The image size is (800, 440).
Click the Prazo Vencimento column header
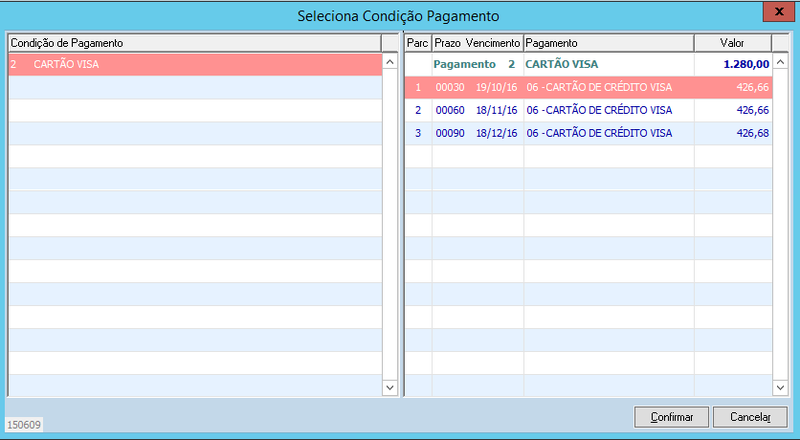(478, 43)
